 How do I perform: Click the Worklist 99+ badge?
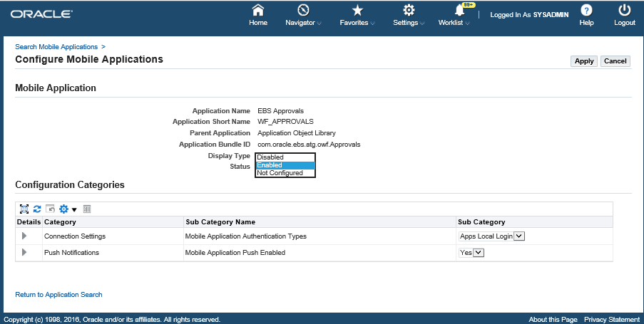[469, 5]
